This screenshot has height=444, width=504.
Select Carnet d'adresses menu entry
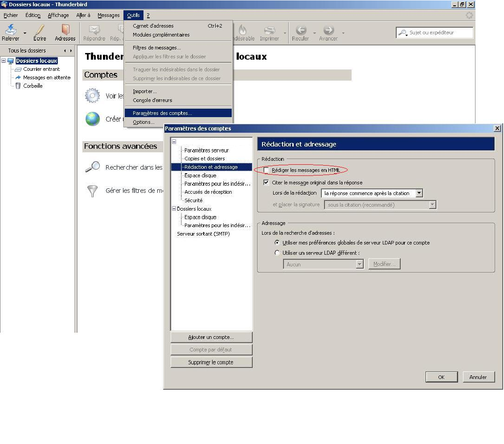pos(178,26)
